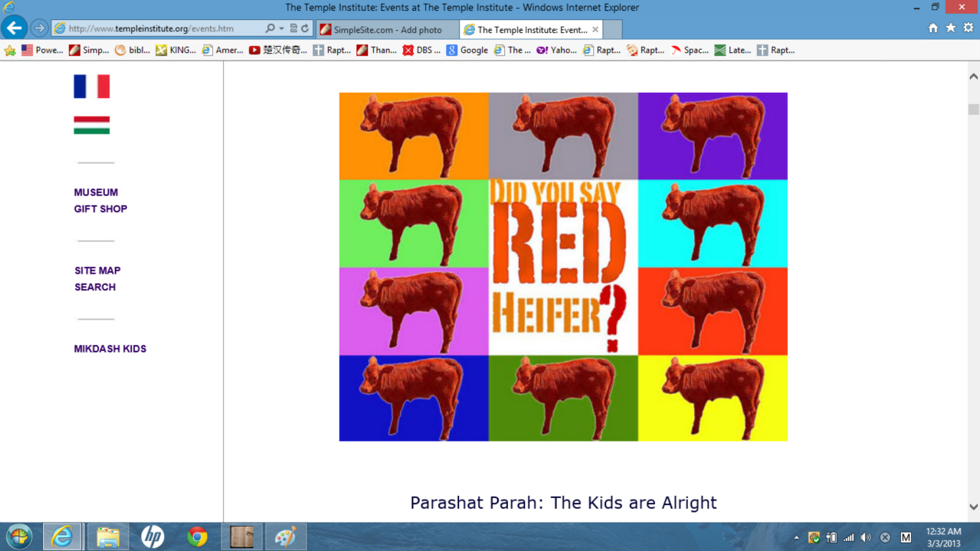
Task: Open the Rapt... favorite right before Than...
Action: [332, 51]
